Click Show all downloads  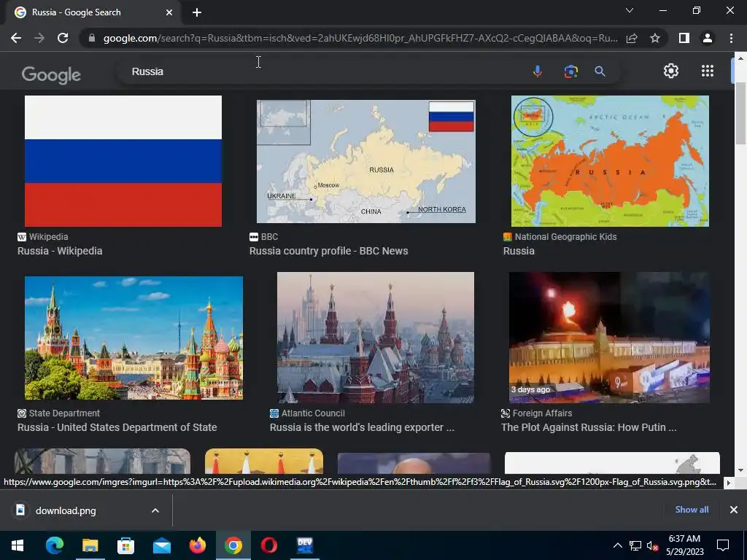tap(692, 510)
